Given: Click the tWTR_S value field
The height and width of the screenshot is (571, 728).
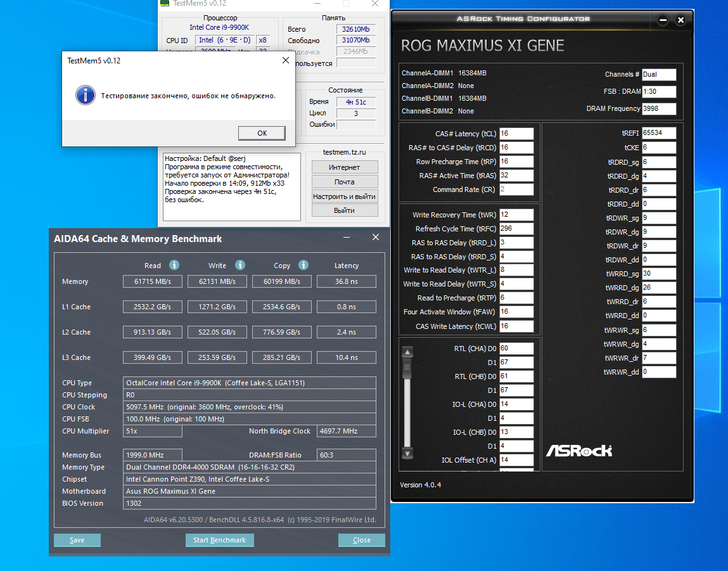Looking at the screenshot, I should (x=516, y=284).
